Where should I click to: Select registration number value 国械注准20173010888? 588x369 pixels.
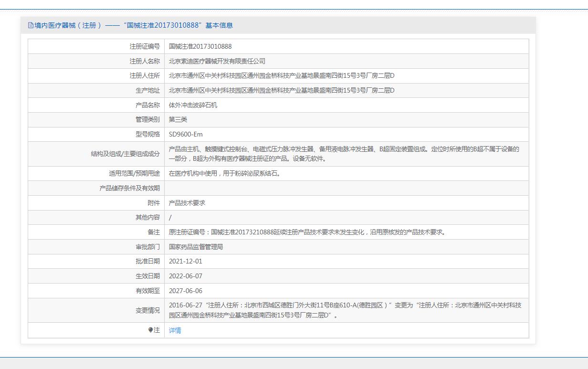click(200, 46)
